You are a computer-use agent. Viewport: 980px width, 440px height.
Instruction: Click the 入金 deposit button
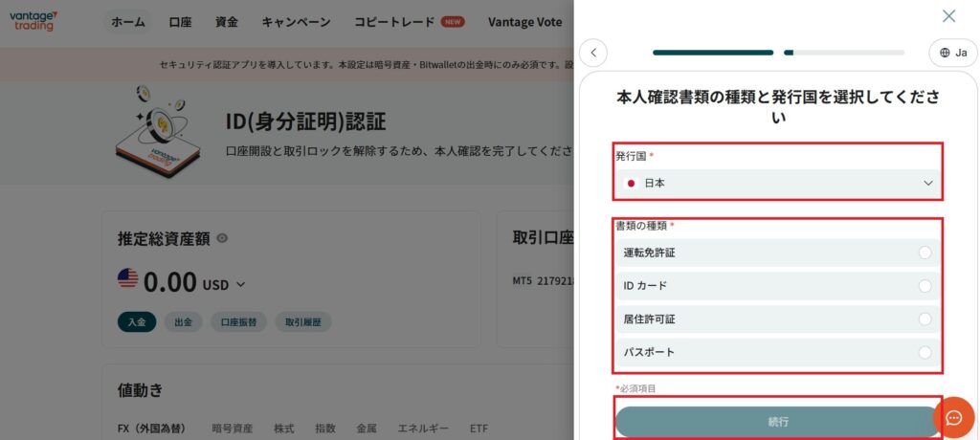click(137, 322)
